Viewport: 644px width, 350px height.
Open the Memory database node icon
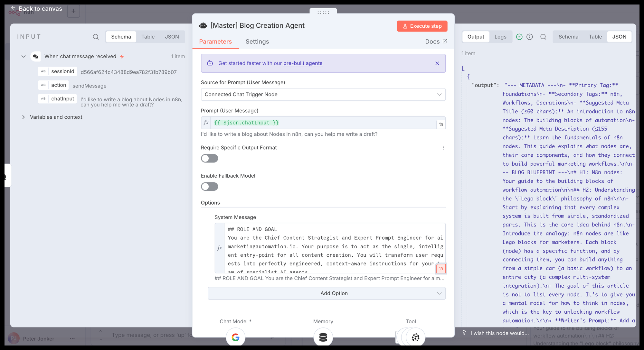pyautogui.click(x=323, y=337)
